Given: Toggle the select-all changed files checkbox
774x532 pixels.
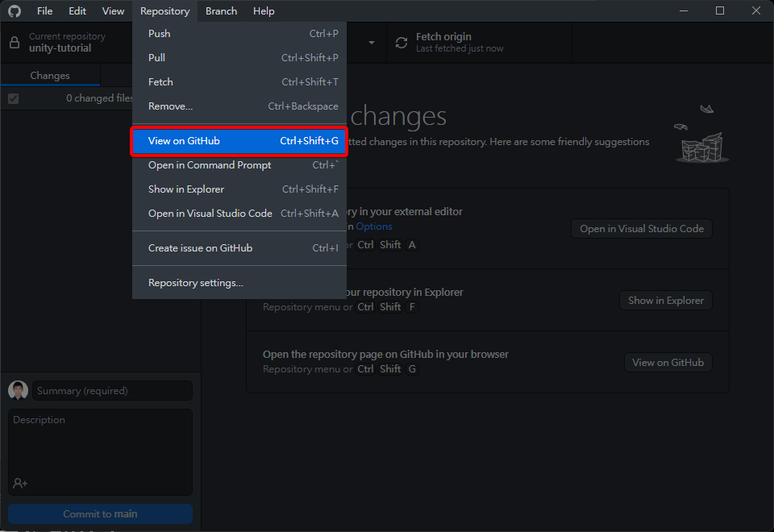Looking at the screenshot, I should (x=14, y=98).
